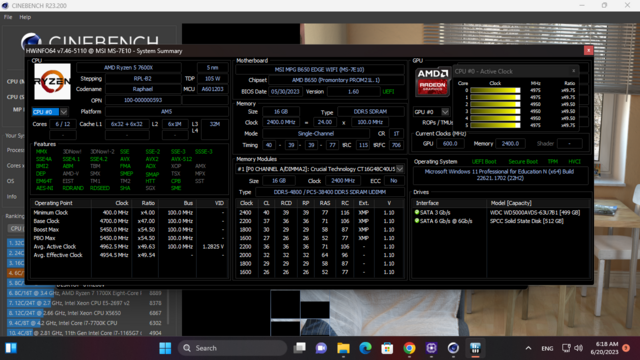640x360 pixels.
Task: Open ENG language input switcher
Action: [x=547, y=348]
